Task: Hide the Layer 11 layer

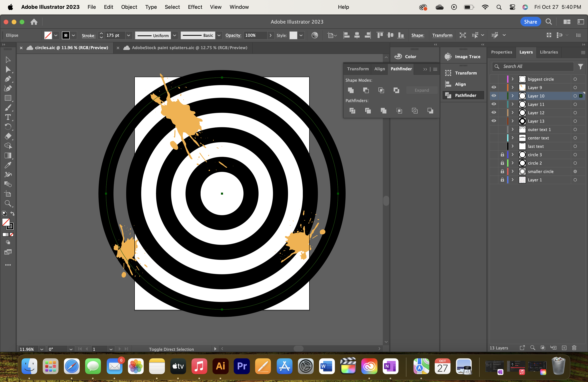Action: 494,104
